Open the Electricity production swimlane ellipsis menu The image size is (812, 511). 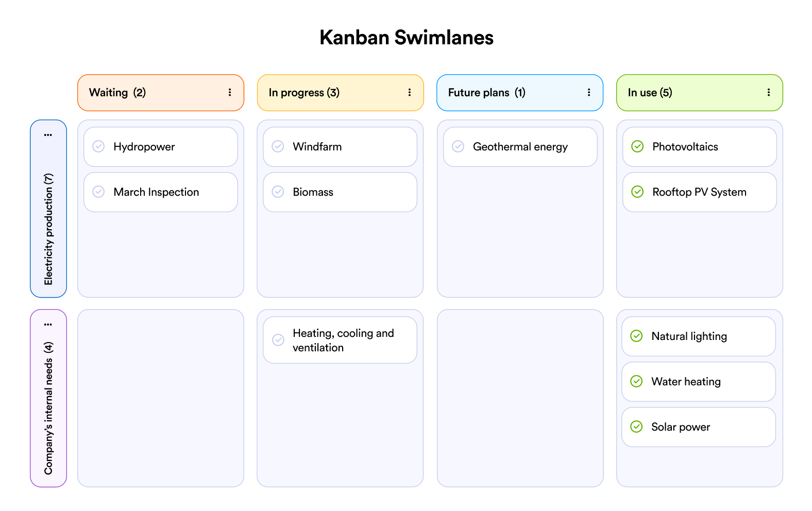pyautogui.click(x=48, y=135)
